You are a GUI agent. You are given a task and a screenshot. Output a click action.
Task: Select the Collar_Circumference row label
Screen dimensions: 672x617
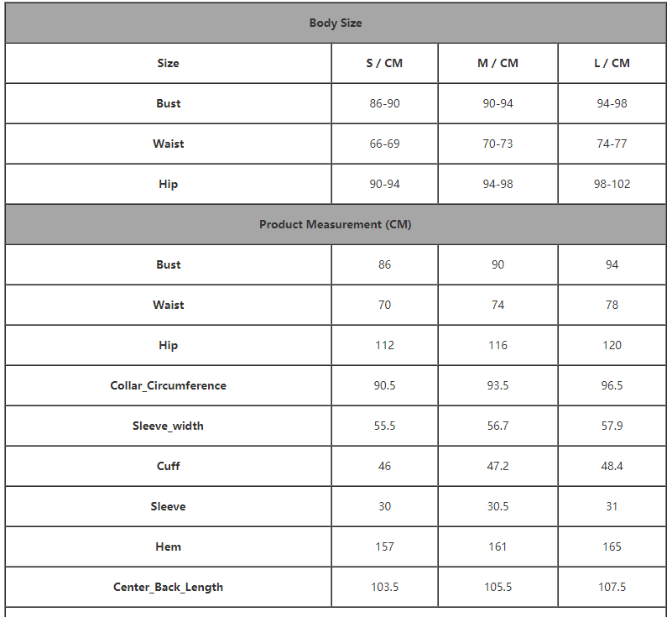coord(168,385)
